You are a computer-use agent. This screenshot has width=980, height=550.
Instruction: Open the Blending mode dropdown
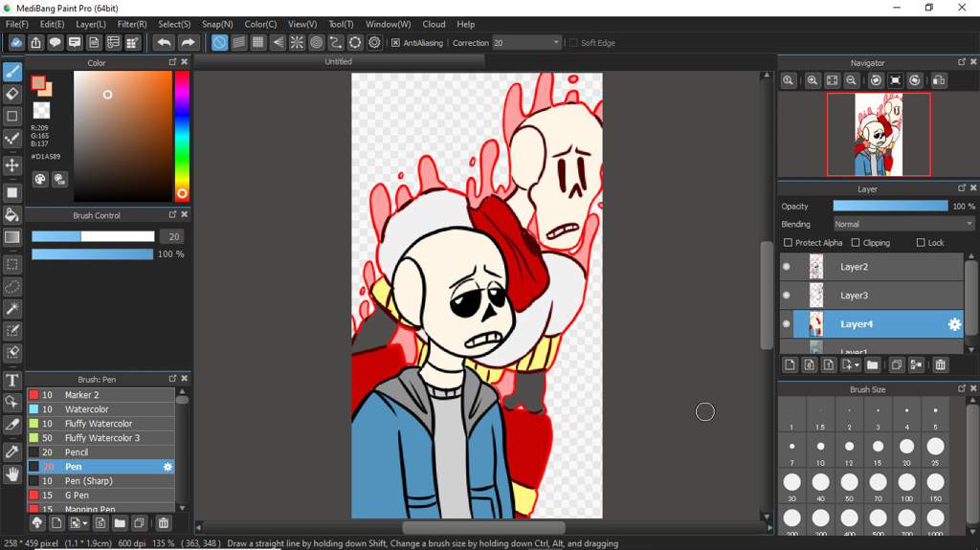coord(903,225)
